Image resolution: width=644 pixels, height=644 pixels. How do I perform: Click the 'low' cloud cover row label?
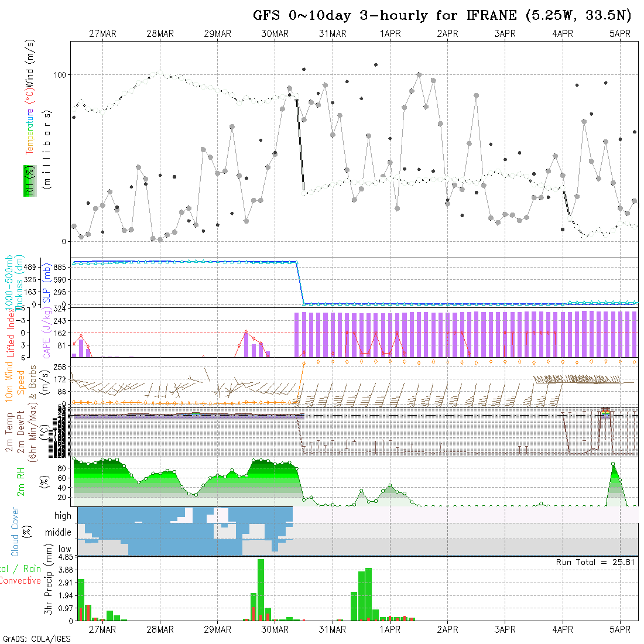tap(64, 549)
